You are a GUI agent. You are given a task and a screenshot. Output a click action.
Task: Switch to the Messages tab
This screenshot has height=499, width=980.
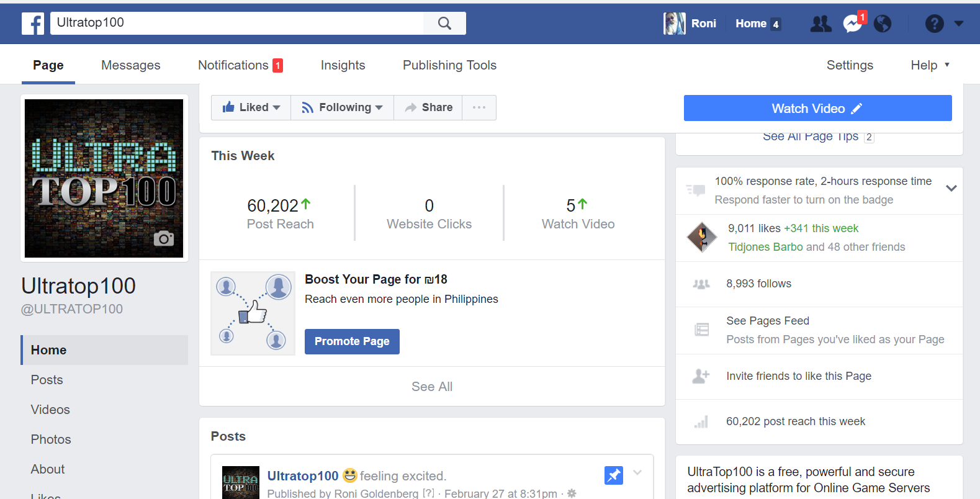(x=131, y=65)
